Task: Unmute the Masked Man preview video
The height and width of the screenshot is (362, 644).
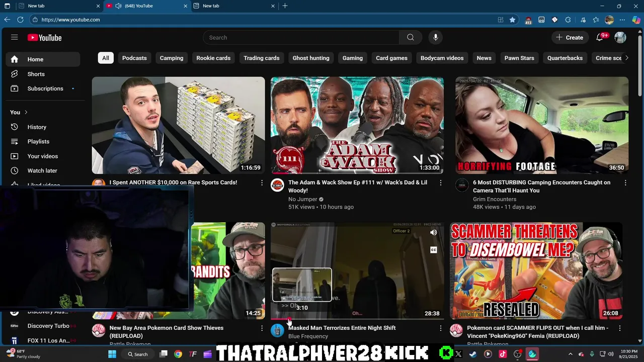Action: (x=434, y=233)
